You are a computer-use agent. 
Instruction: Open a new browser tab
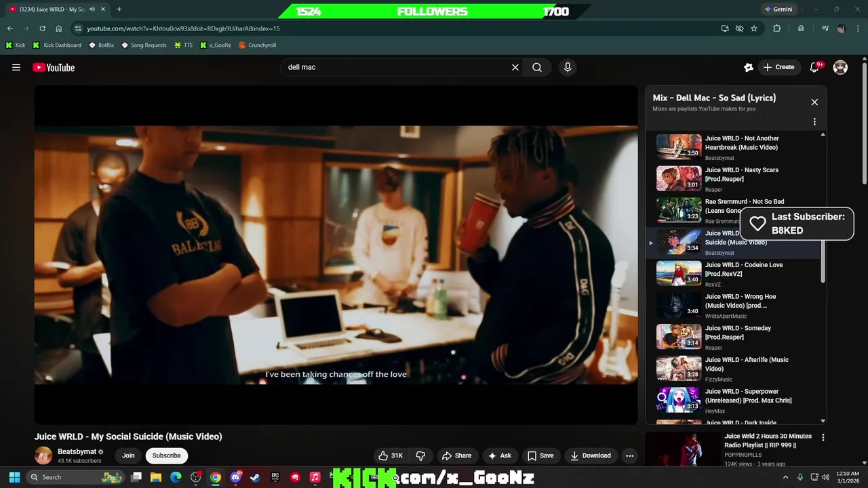[119, 9]
